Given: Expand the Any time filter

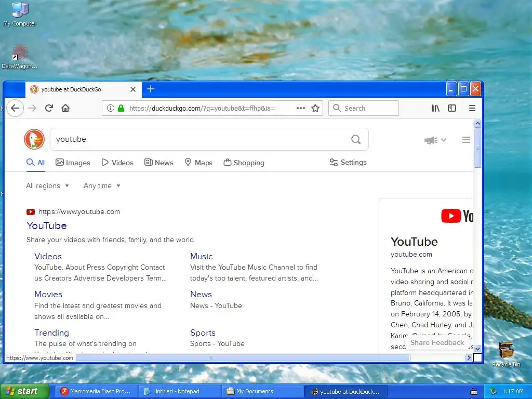Looking at the screenshot, I should click(x=102, y=185).
